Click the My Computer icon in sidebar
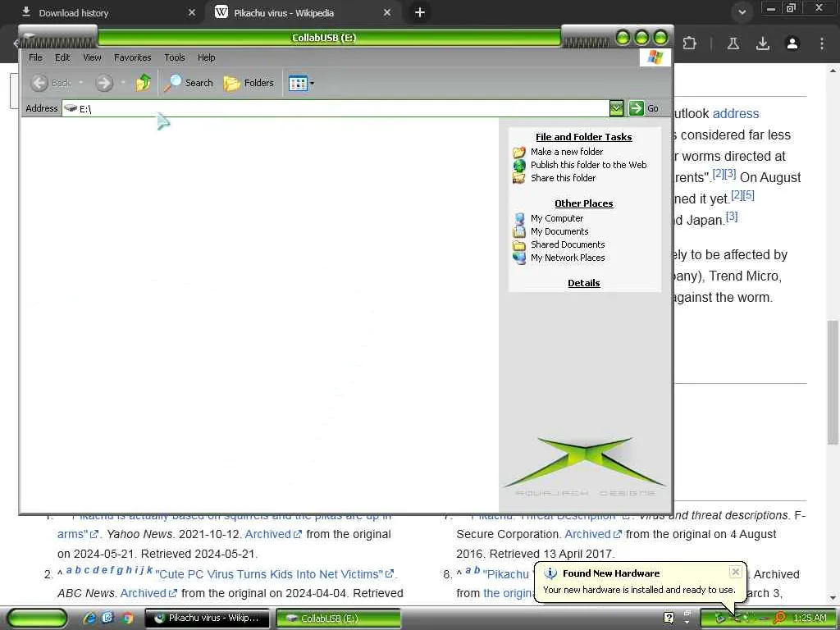The width and height of the screenshot is (840, 630). pyautogui.click(x=519, y=218)
